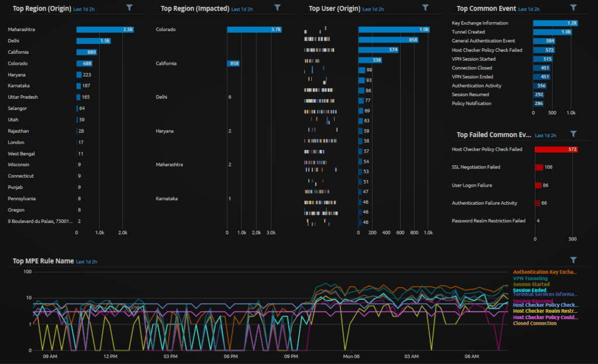Toggle VPN Tunneling series in chart legend
598x364 pixels.
[x=531, y=279]
